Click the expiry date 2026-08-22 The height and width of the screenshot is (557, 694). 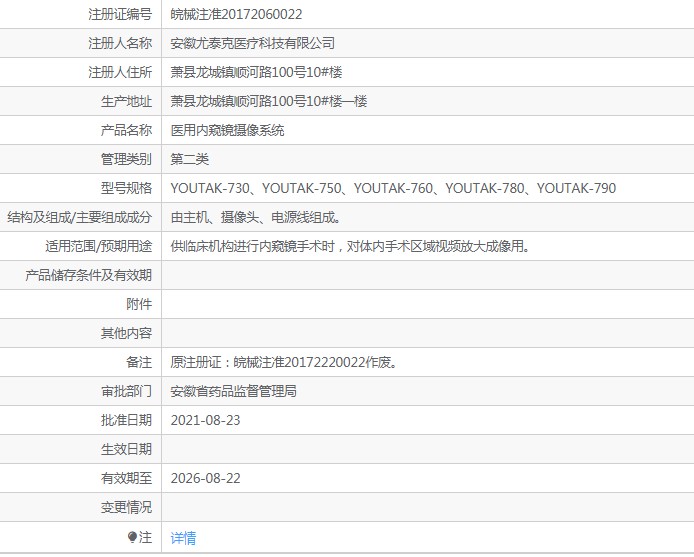(205, 478)
